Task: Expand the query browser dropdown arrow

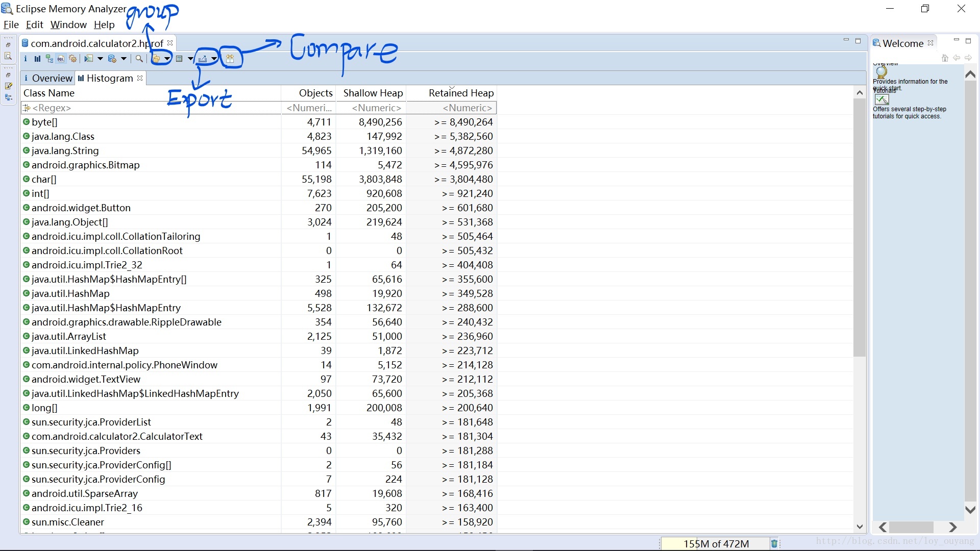Action: 124,59
